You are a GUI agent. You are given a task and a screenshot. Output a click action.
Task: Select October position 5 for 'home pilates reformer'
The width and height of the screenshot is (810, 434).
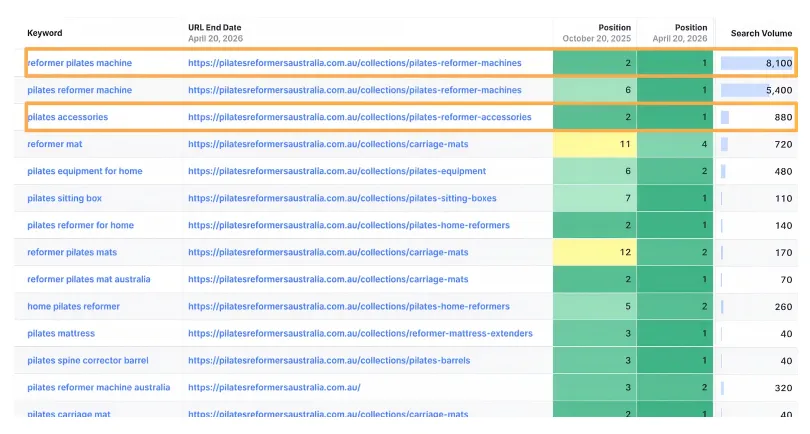tap(595, 306)
